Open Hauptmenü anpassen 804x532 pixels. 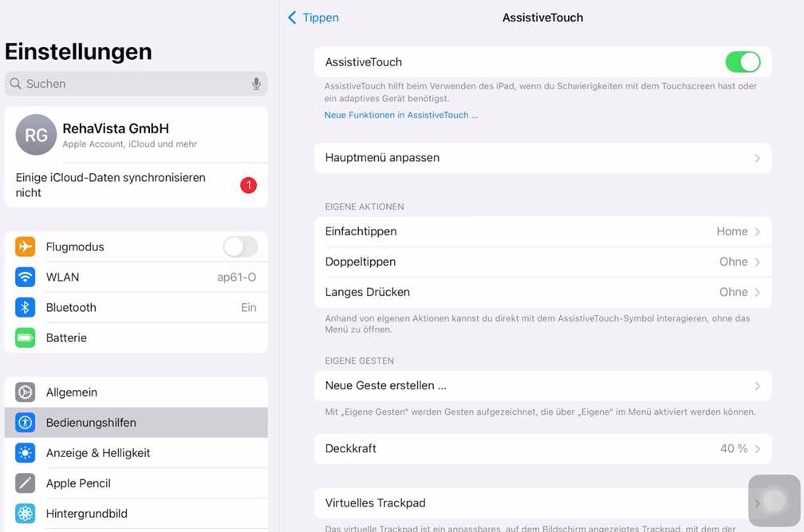[542, 158]
